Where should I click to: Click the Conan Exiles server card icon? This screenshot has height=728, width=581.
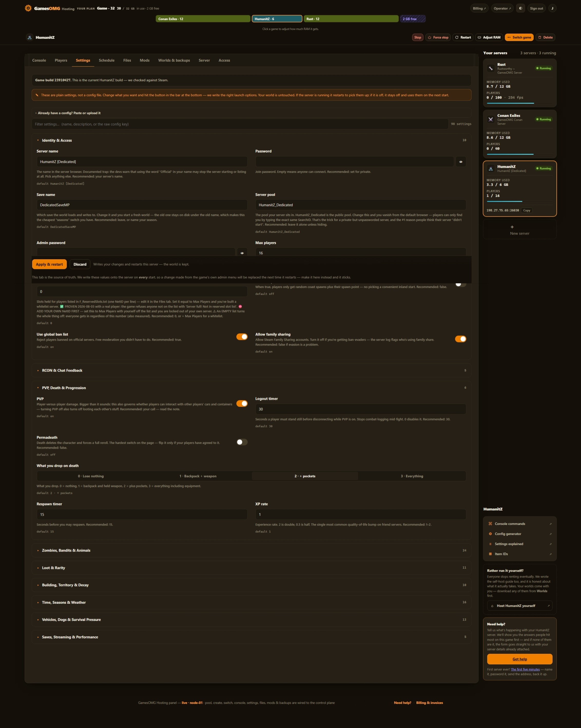491,120
